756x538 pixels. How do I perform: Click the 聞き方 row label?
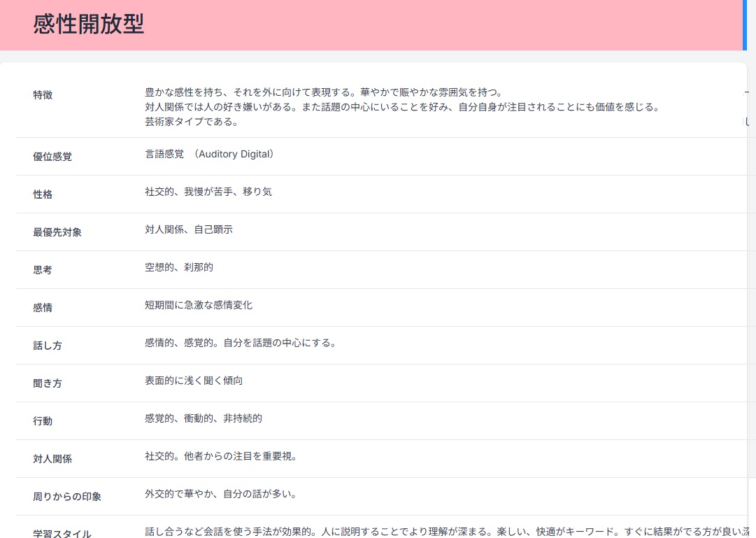[x=48, y=383]
